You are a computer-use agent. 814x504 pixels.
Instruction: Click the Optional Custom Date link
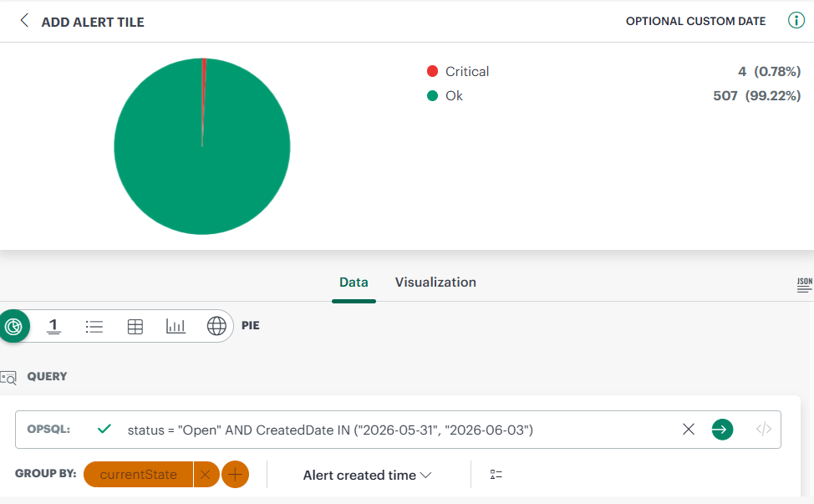[x=695, y=21]
